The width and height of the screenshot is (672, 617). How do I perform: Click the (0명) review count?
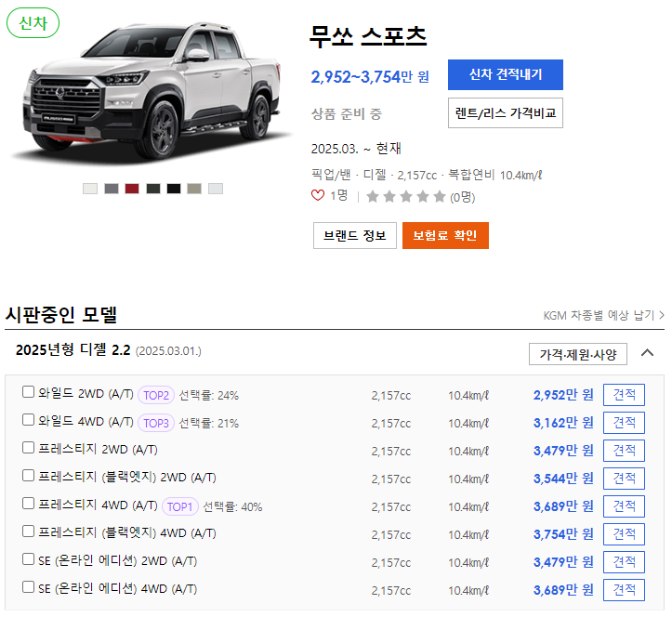pos(463,197)
